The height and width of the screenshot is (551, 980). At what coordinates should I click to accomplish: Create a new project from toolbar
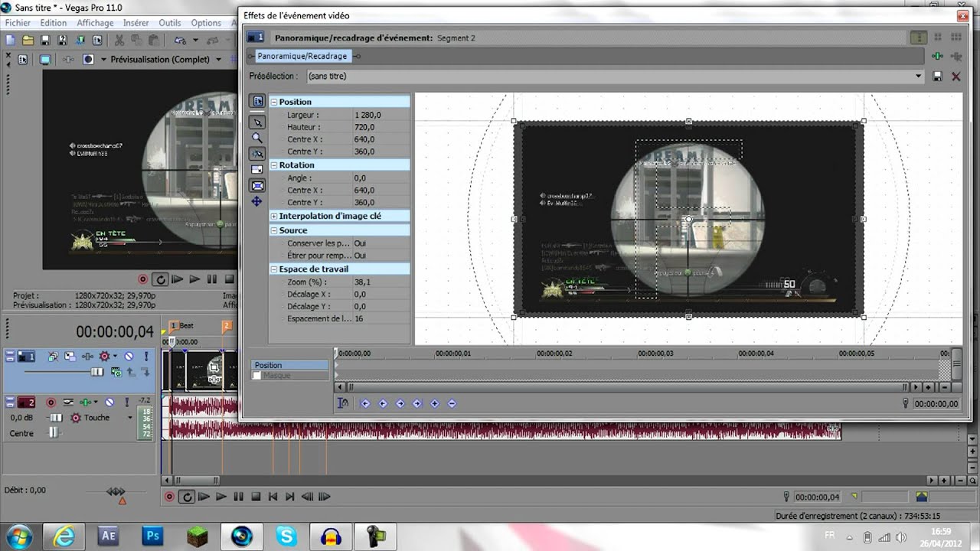[x=10, y=40]
